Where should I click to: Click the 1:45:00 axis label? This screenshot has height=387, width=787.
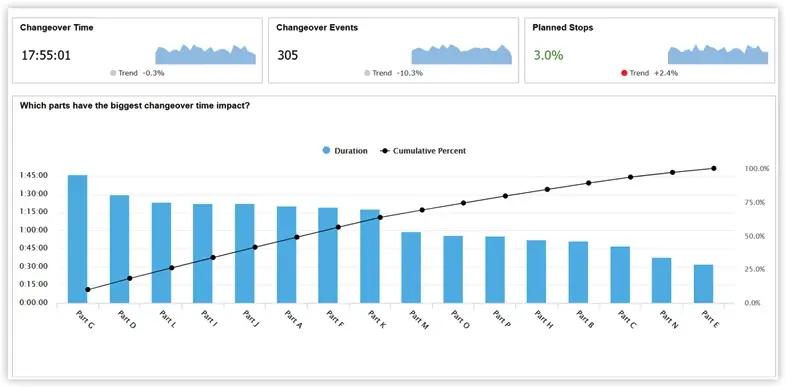click(34, 175)
